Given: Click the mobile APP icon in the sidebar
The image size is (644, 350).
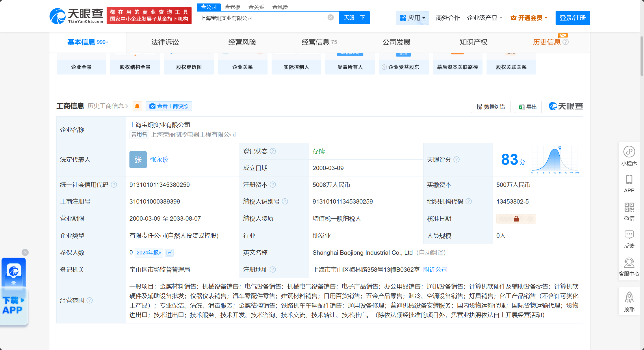Looking at the screenshot, I should 629,180.
